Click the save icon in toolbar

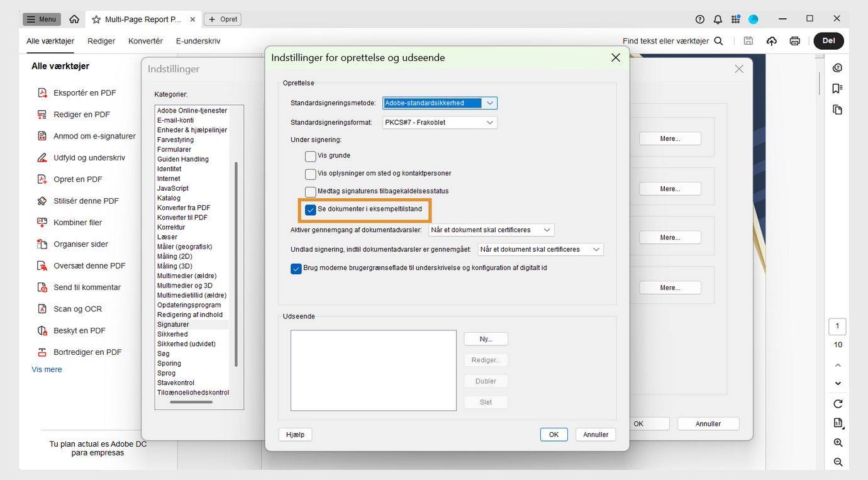748,41
